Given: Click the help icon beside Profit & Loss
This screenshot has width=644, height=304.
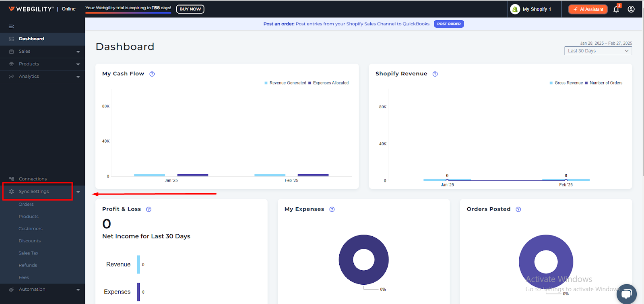Looking at the screenshot, I should (x=149, y=209).
